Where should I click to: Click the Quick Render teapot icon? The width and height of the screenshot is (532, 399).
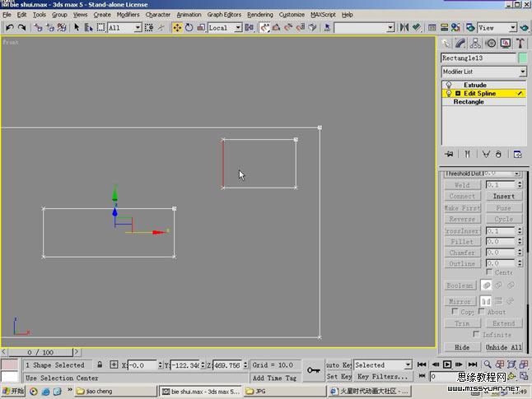point(524,27)
